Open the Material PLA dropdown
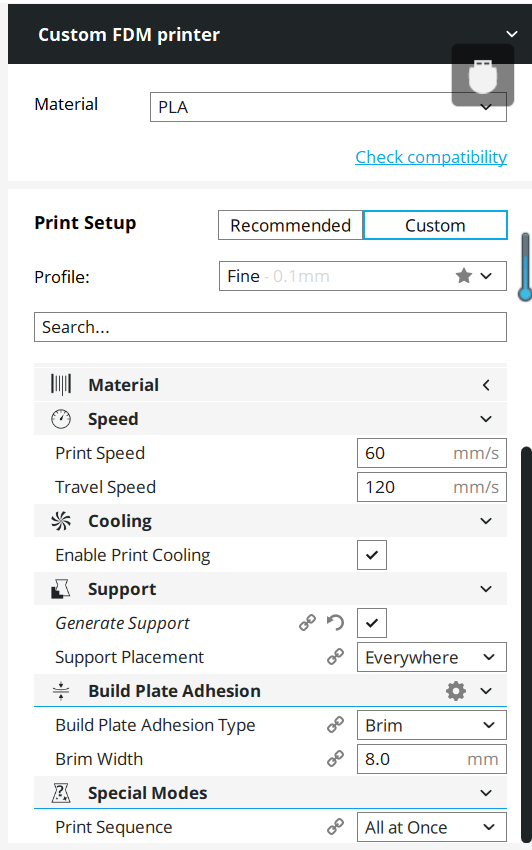This screenshot has height=850, width=532. [328, 107]
